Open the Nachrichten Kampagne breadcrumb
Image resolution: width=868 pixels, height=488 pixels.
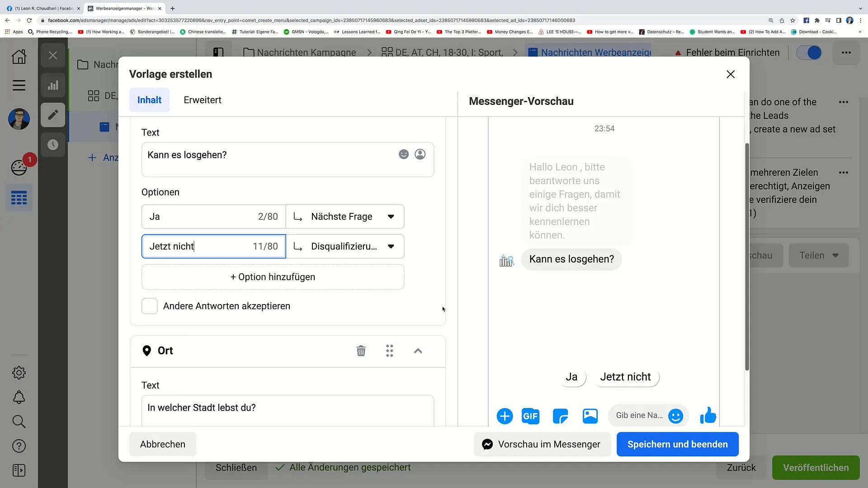tap(300, 52)
